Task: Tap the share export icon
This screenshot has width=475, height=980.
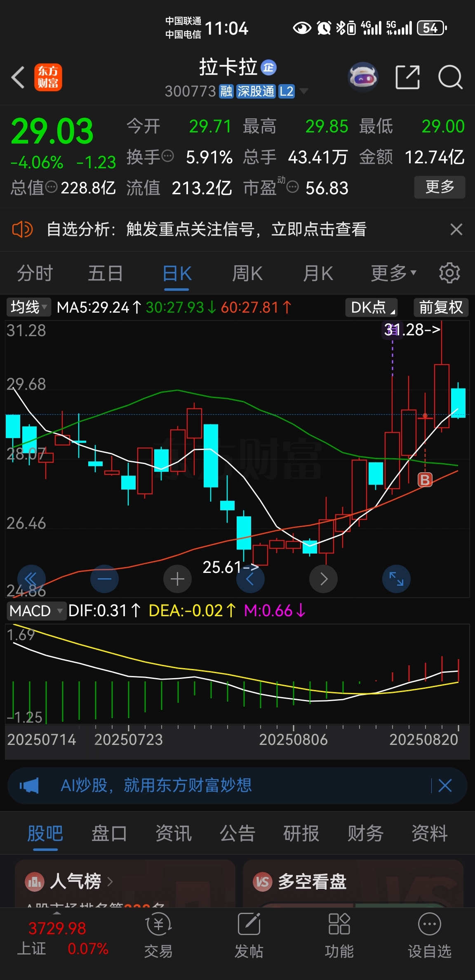Action: pyautogui.click(x=407, y=77)
